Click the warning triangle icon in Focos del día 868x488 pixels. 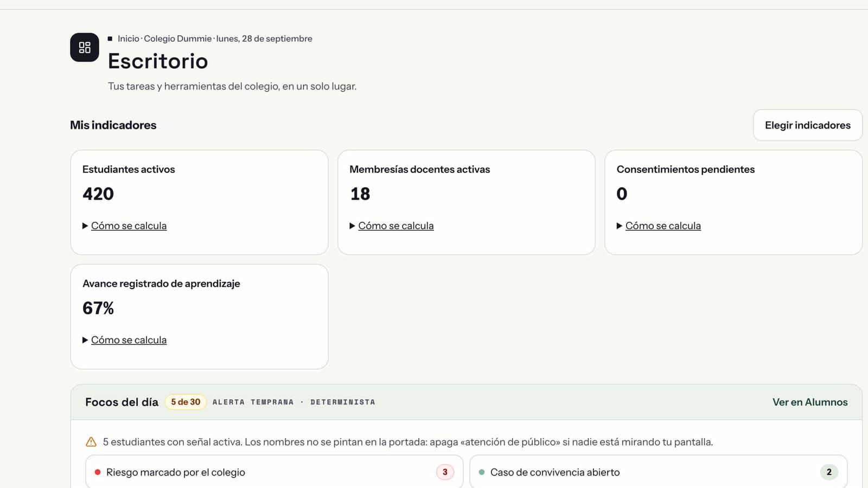tap(91, 442)
